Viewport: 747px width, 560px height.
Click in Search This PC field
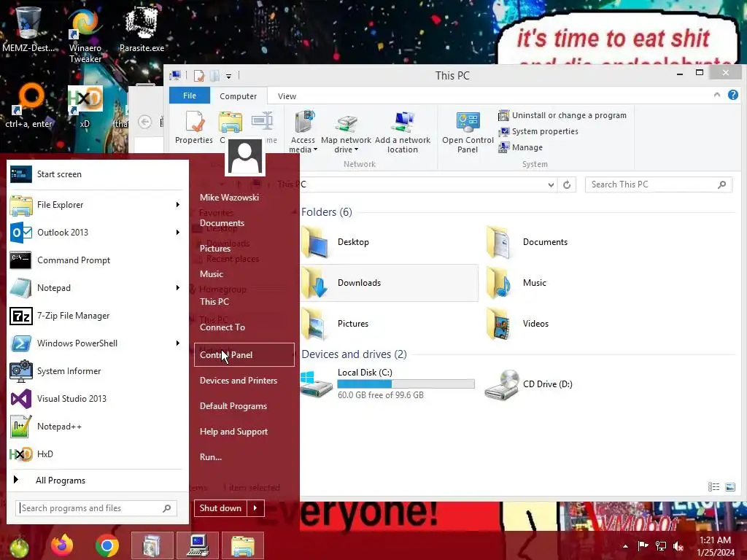click(658, 184)
